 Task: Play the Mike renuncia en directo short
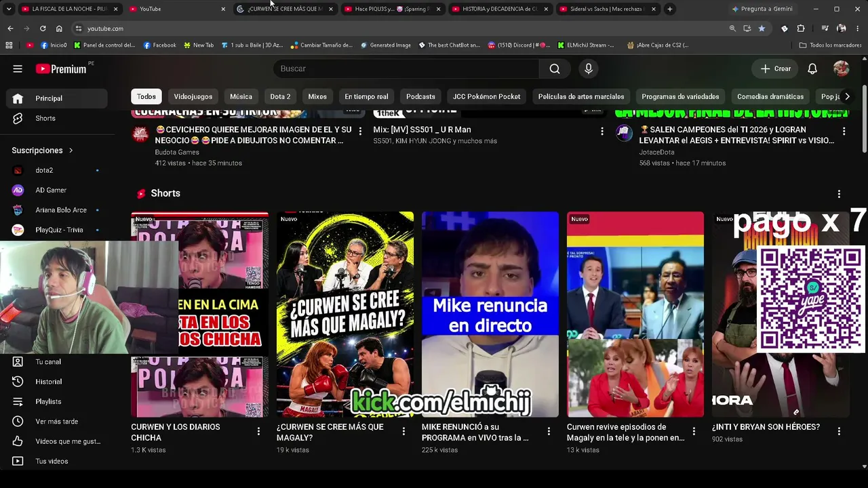(x=490, y=314)
